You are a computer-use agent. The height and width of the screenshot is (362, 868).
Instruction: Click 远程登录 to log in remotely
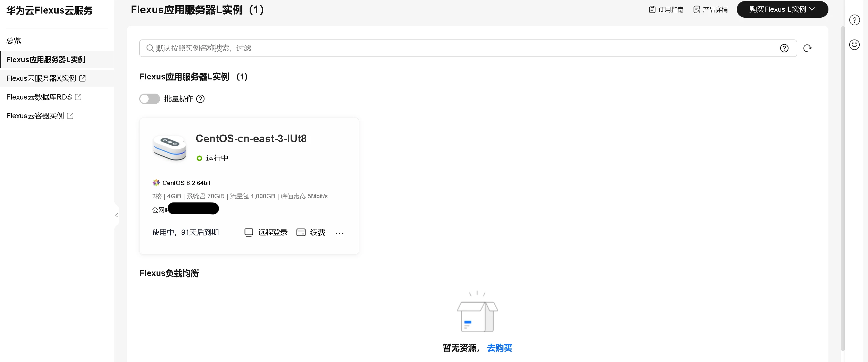[x=266, y=232]
